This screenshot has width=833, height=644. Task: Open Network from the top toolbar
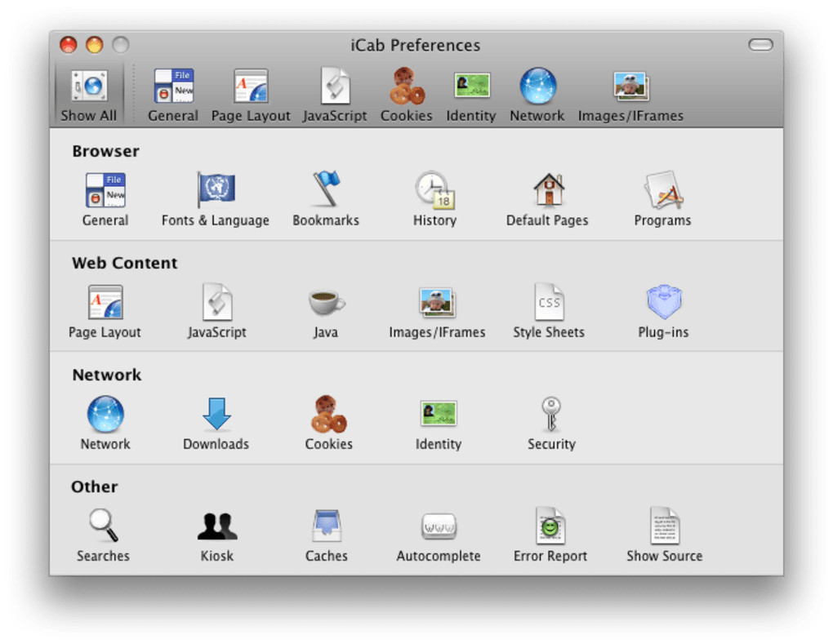tap(537, 95)
